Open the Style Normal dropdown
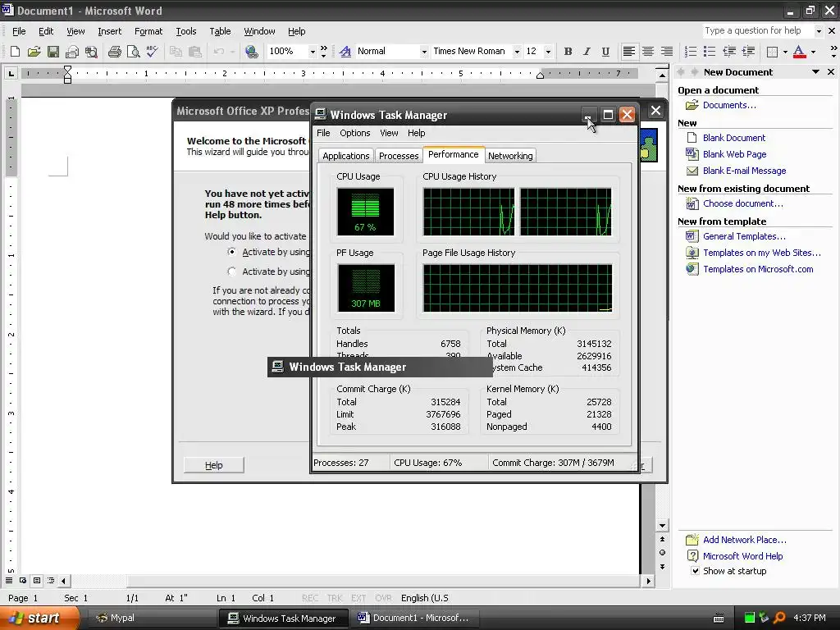Screen dimensions: 840x630 coord(424,52)
